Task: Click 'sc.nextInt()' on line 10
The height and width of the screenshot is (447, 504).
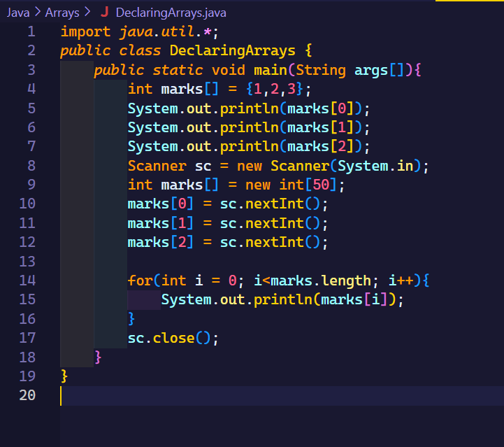Action: pyautogui.click(x=270, y=204)
